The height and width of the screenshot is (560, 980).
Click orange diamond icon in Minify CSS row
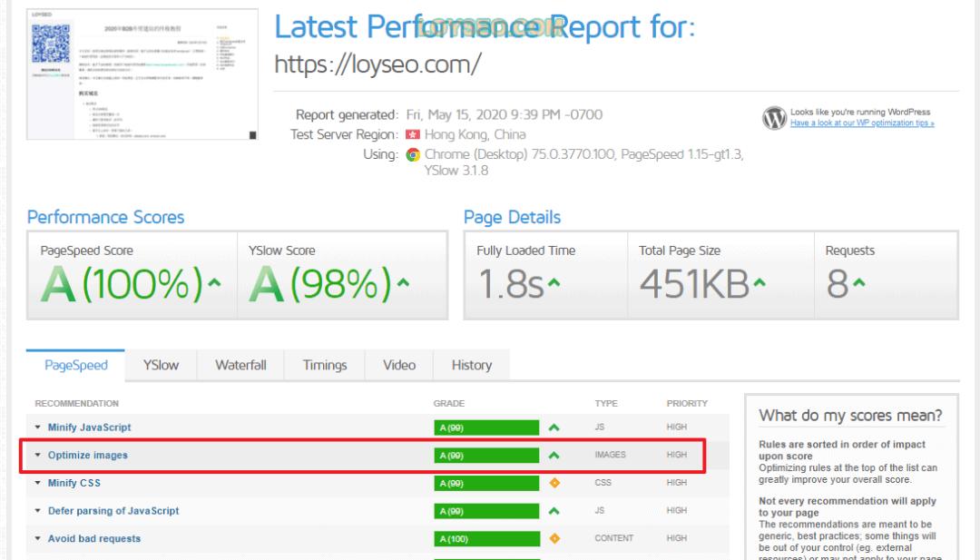tap(554, 483)
